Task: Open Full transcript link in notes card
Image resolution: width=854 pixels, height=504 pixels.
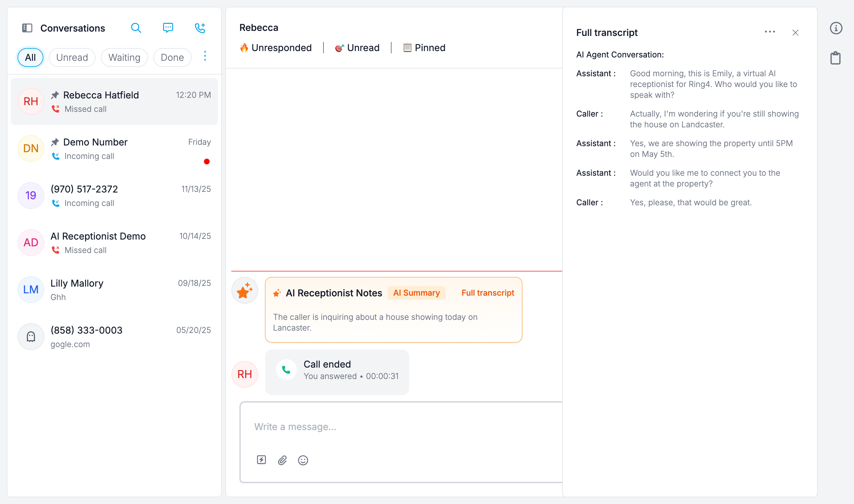Action: (488, 293)
